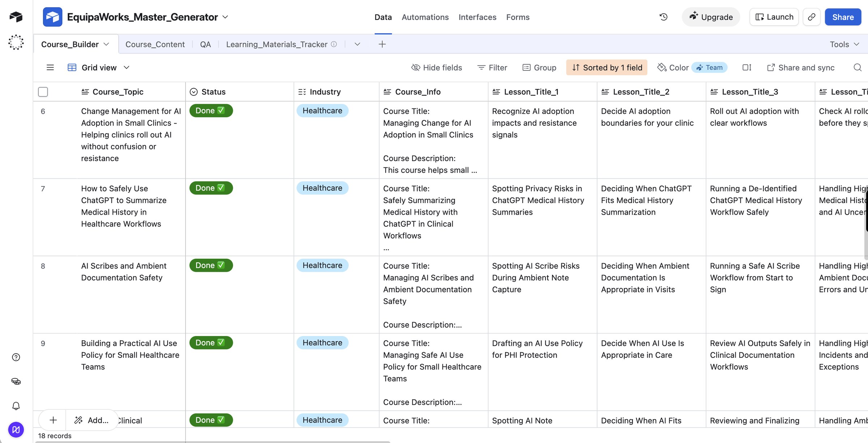Image resolution: width=868 pixels, height=443 pixels.
Task: Open the Tools dropdown
Action: click(x=844, y=44)
